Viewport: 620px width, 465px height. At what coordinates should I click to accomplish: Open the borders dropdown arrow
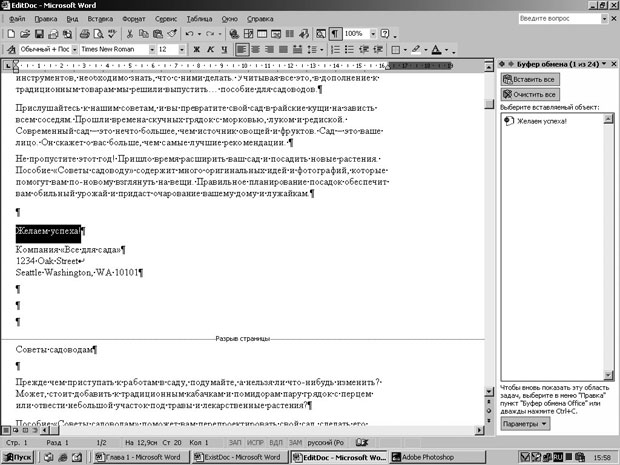(x=405, y=49)
